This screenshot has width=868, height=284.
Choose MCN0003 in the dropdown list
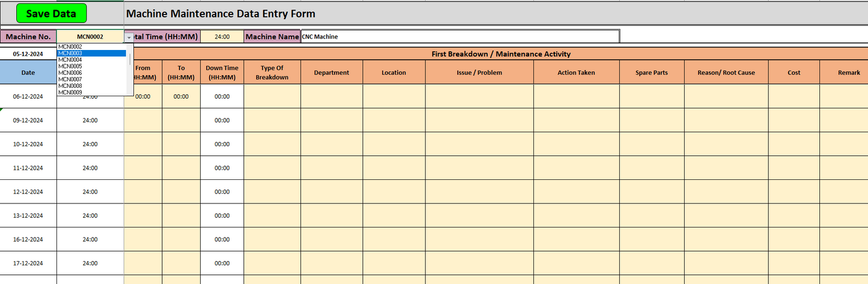point(91,53)
